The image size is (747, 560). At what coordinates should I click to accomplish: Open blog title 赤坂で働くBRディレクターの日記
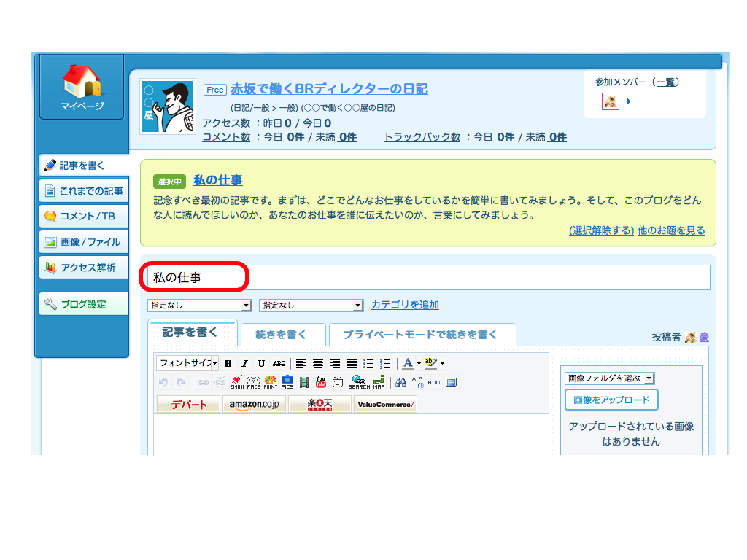point(329,89)
